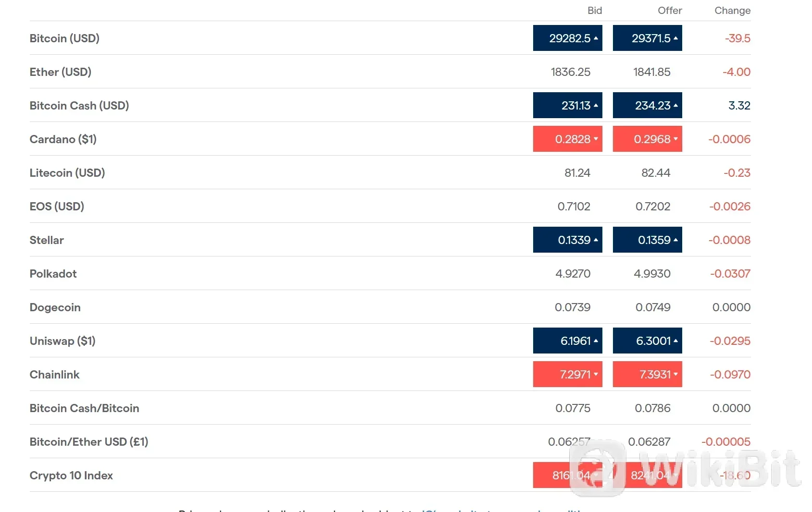Select the Bitcoin Cash offer 234.23
812x512 pixels.
(x=647, y=105)
